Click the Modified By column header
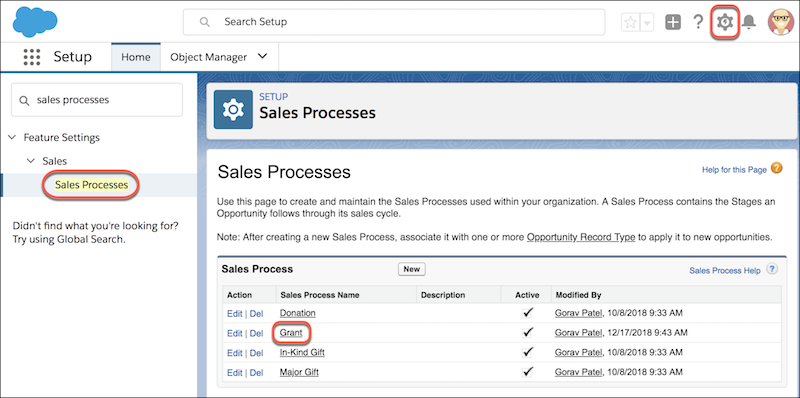 coord(578,295)
